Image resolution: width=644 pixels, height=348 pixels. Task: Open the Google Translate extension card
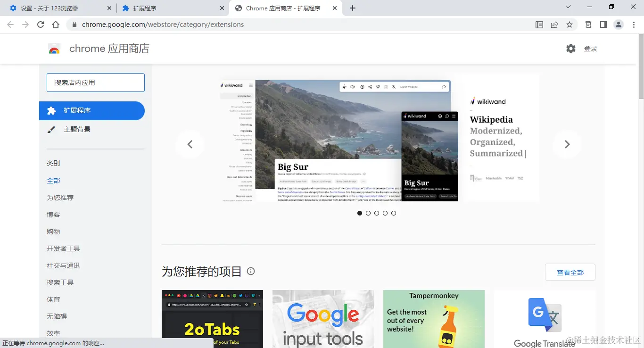pos(545,319)
